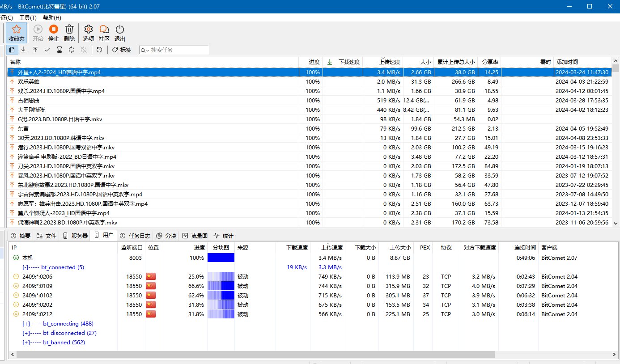The image size is (620, 364).
Task: Expand the bt_banned (562) group
Action: click(54, 343)
